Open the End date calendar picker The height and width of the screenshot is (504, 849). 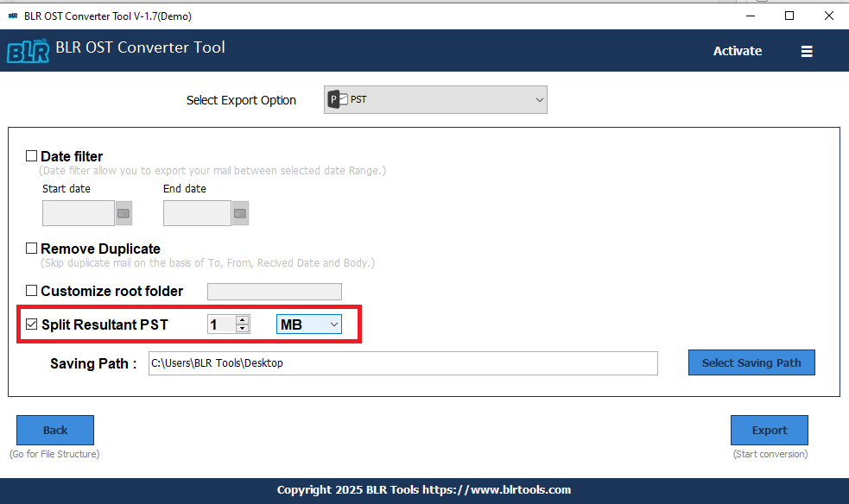tap(240, 212)
